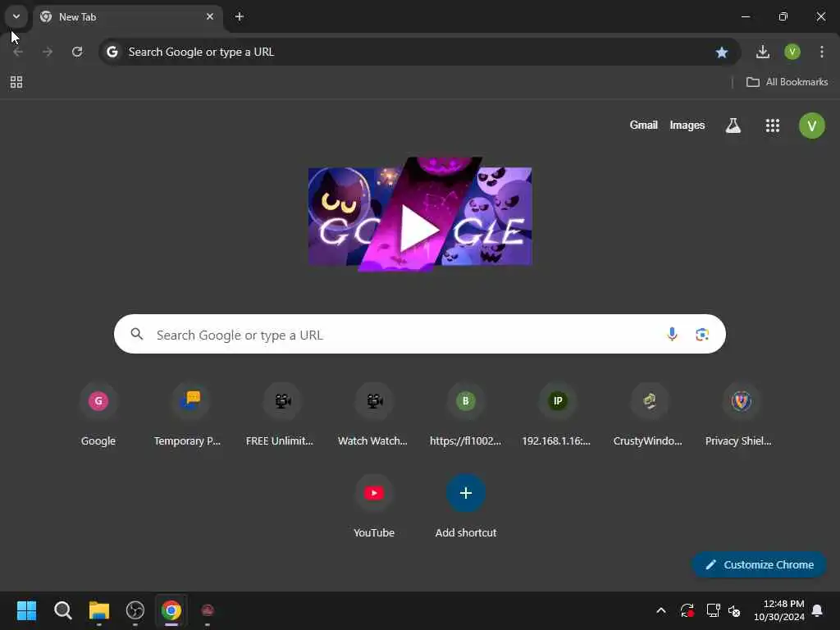Image resolution: width=840 pixels, height=630 pixels.
Task: Open the All Bookmarks folder
Action: click(787, 82)
